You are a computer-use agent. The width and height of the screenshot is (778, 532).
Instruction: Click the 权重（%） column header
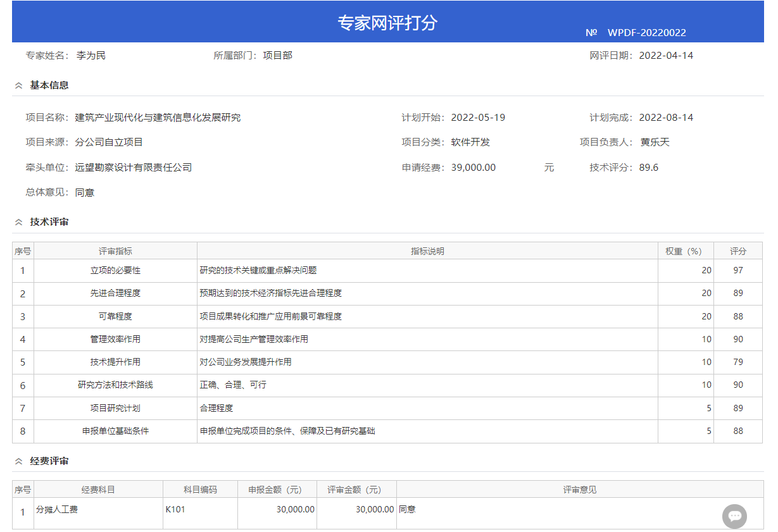686,251
